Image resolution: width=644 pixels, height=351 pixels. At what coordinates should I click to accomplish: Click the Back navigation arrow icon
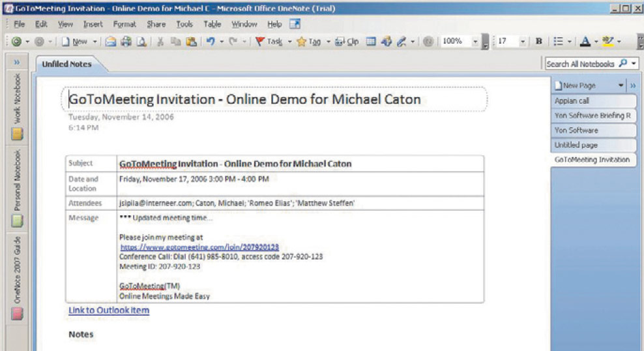point(15,41)
